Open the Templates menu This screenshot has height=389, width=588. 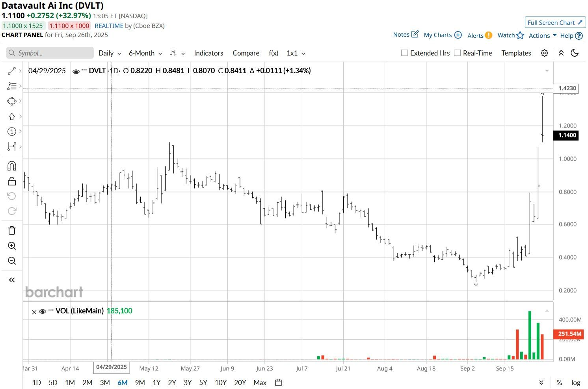point(516,53)
